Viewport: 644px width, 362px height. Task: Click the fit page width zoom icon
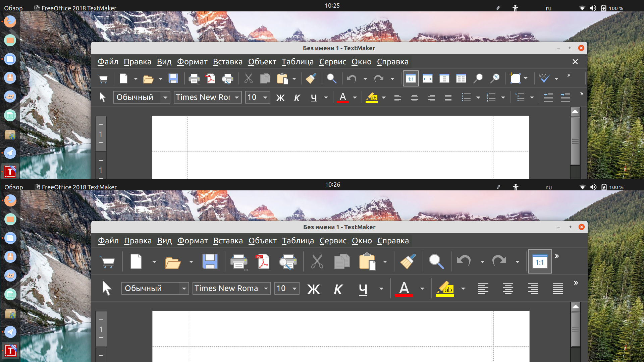point(427,79)
